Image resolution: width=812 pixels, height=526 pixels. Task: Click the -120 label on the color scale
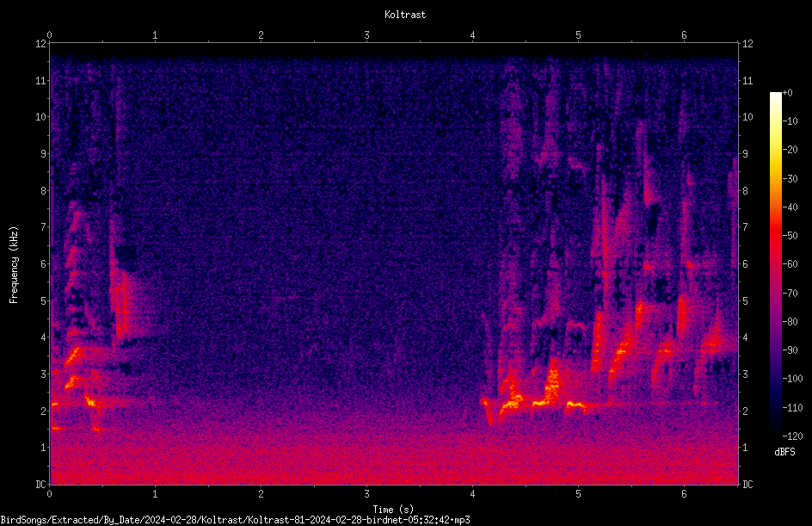[792, 436]
